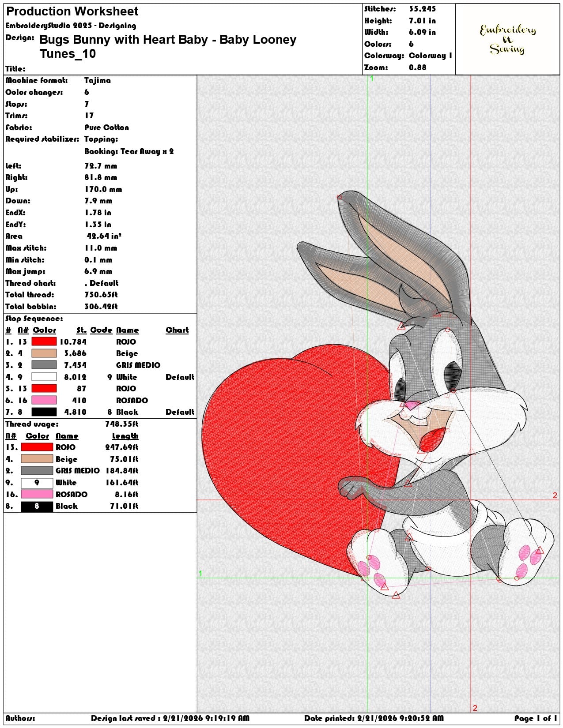The image size is (563, 728).
Task: Click the Embroidery N Sewing logo
Action: tap(508, 39)
